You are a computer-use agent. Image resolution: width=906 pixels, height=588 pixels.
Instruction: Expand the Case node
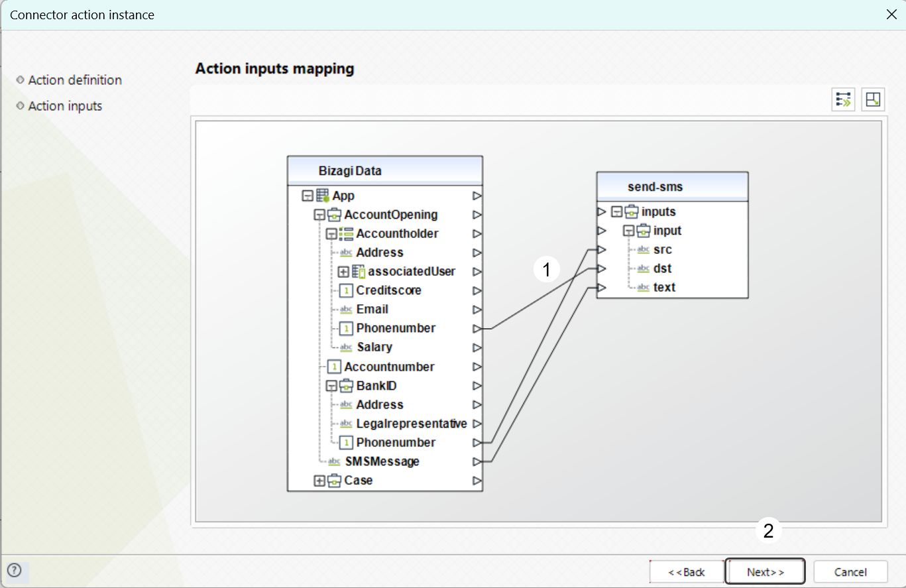(319, 481)
